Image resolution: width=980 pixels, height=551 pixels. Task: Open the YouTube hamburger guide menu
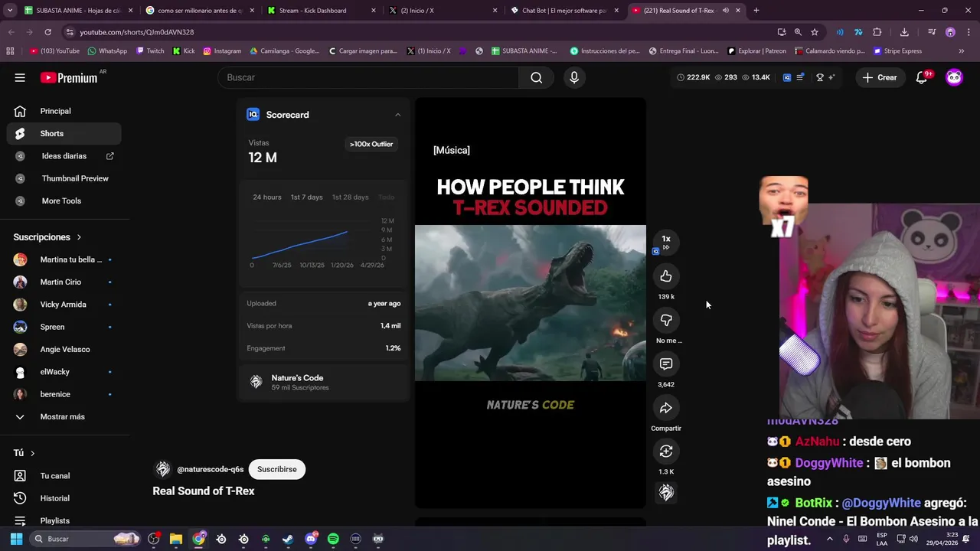coord(20,77)
